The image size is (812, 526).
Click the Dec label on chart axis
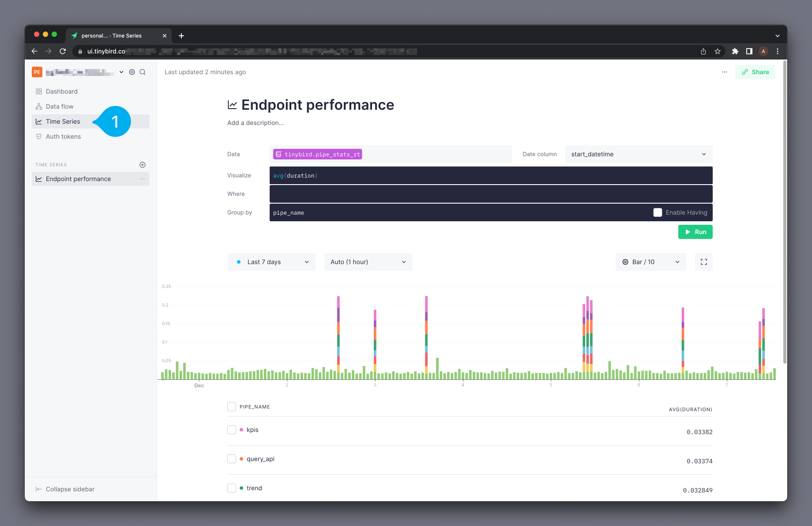coord(199,386)
